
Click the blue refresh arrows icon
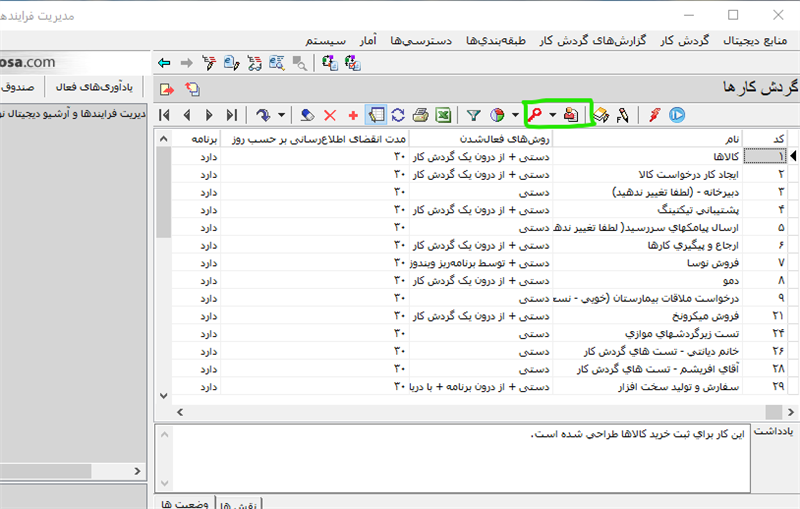coord(397,115)
